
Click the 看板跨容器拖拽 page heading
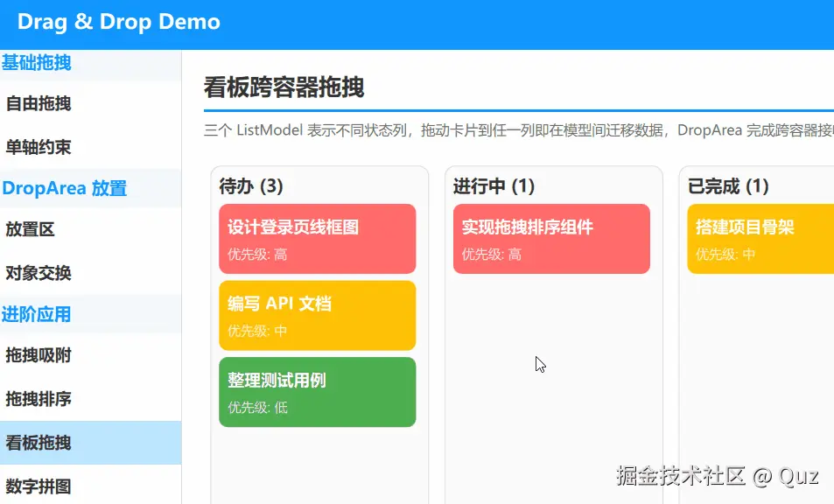click(284, 87)
